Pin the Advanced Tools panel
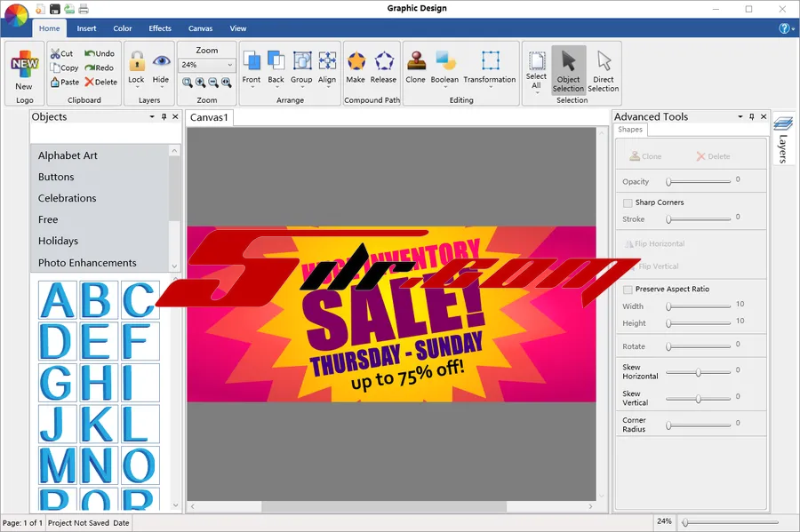 pos(751,116)
